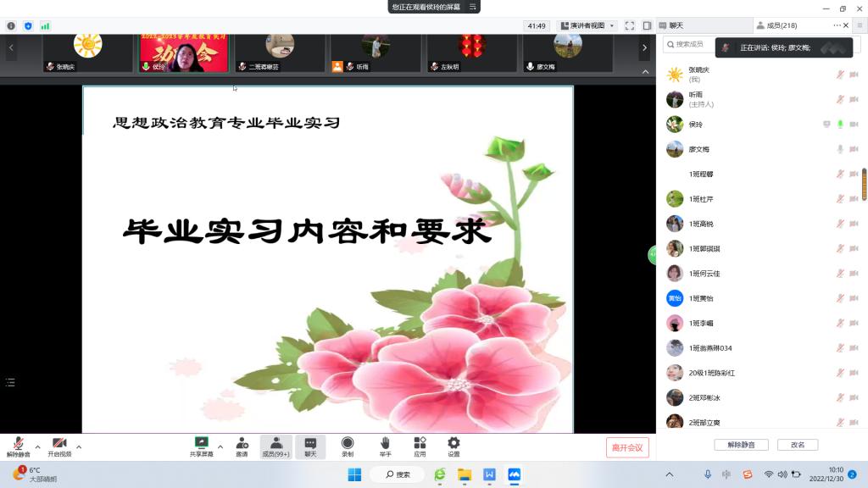Toggle the 成员 members panel button

click(x=276, y=443)
